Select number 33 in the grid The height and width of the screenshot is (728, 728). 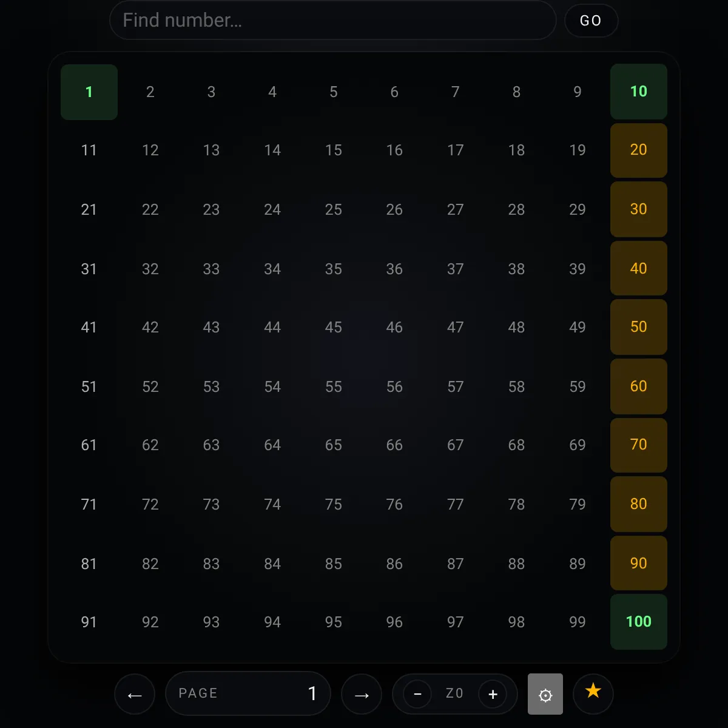(211, 269)
